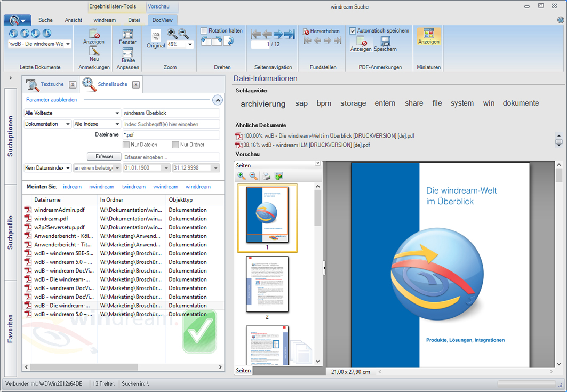Viewport: 567px width, 392px height.
Task: Open the Dokumentation object type dropdown
Action: (x=68, y=124)
